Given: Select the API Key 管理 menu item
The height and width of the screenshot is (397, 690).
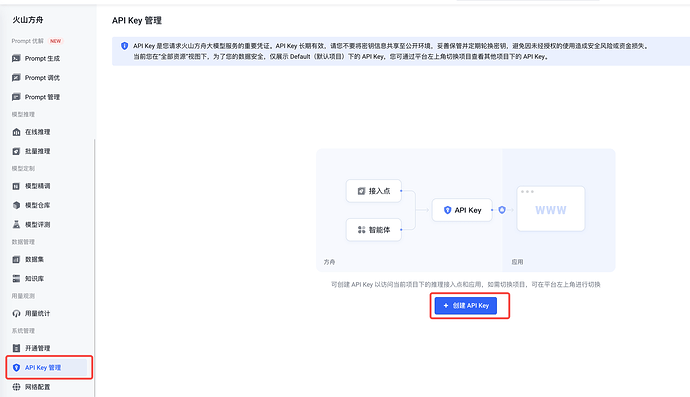Looking at the screenshot, I should pos(48,368).
